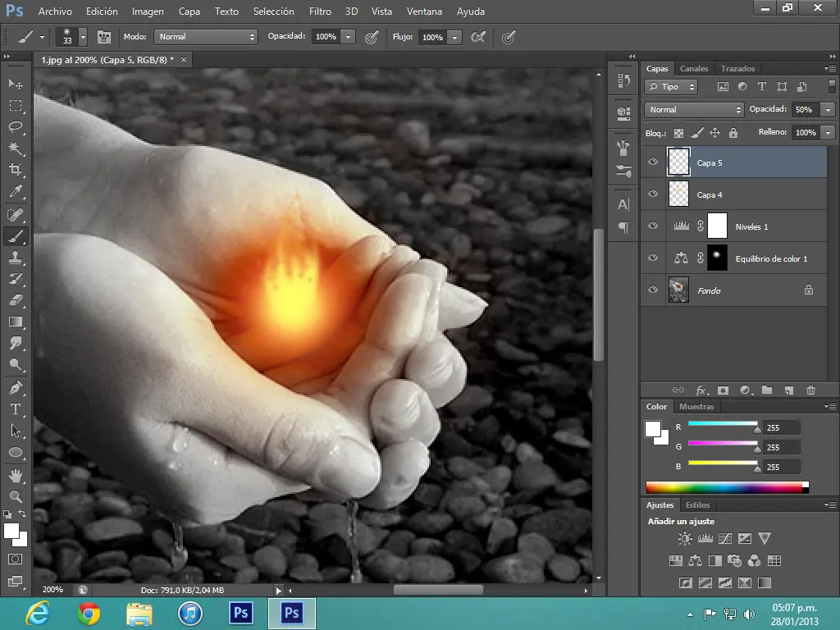This screenshot has height=630, width=840.
Task: Open the Capas panel options menu
Action: pos(830,69)
